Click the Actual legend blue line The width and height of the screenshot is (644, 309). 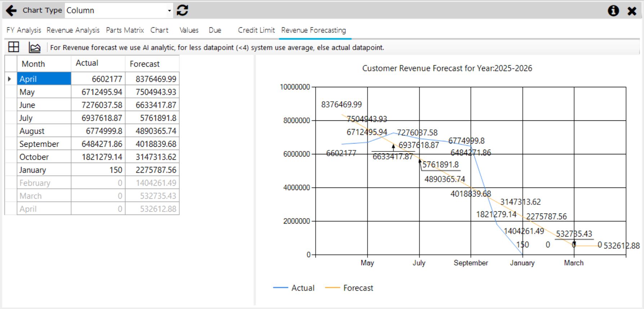point(281,288)
